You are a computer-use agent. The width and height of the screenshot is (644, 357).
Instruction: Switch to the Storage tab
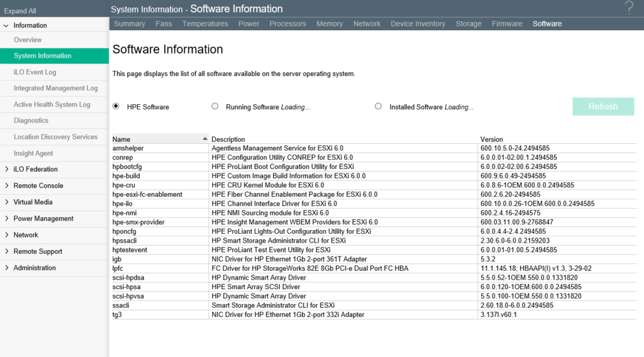[468, 24]
